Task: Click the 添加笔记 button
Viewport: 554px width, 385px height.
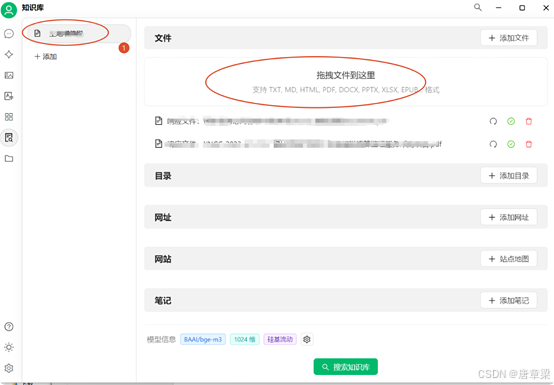Action: [x=509, y=301]
